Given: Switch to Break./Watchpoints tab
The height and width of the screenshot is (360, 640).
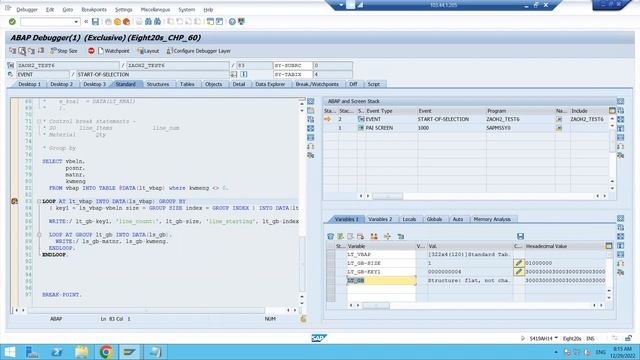Looking at the screenshot, I should 317,84.
